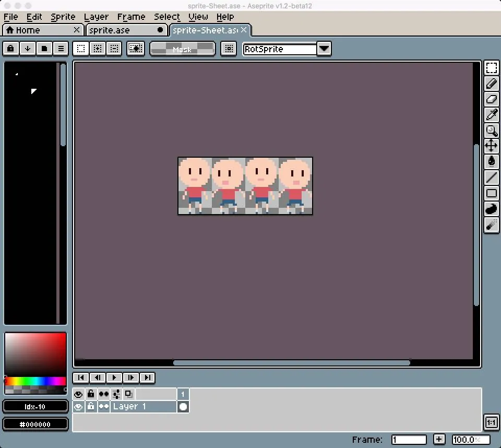Click the plus button next to Frame field
501x448 pixels.
pos(439,439)
